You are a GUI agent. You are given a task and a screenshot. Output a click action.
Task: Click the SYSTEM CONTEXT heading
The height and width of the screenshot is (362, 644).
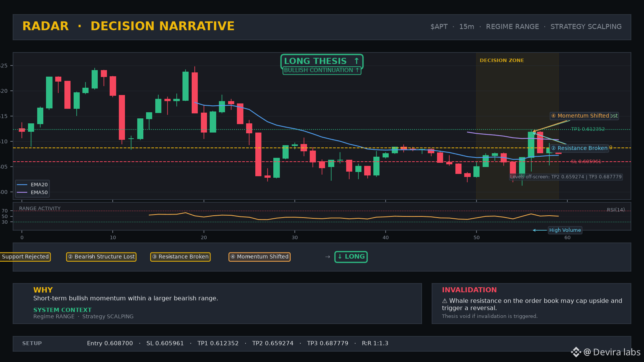tap(62, 310)
